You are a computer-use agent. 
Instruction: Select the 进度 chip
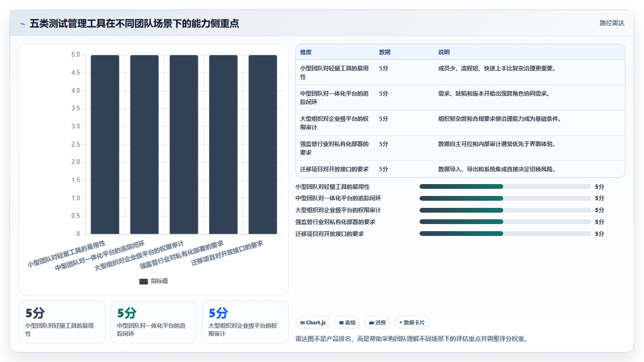point(377,323)
